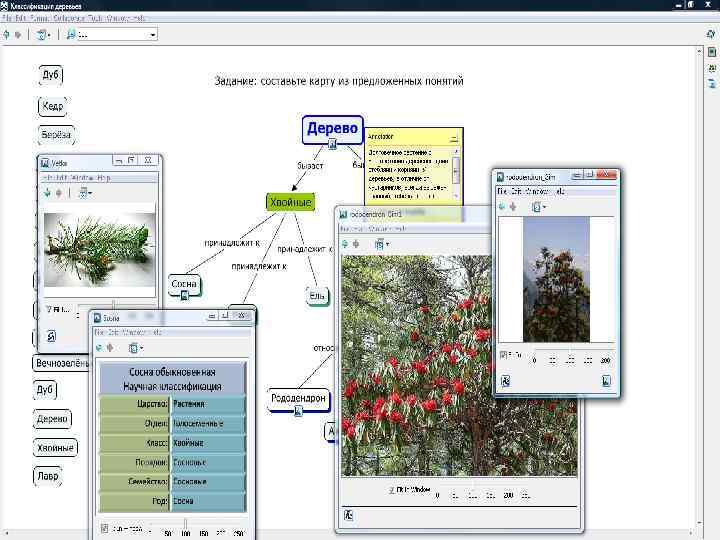Click back arrow in small rhododendron window
Image resolution: width=720 pixels, height=540 pixels.
click(x=502, y=207)
